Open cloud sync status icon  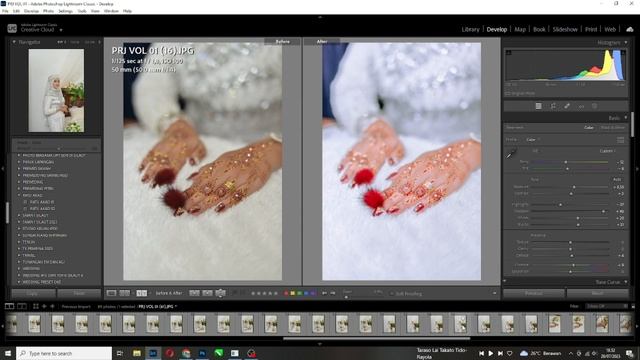(629, 29)
